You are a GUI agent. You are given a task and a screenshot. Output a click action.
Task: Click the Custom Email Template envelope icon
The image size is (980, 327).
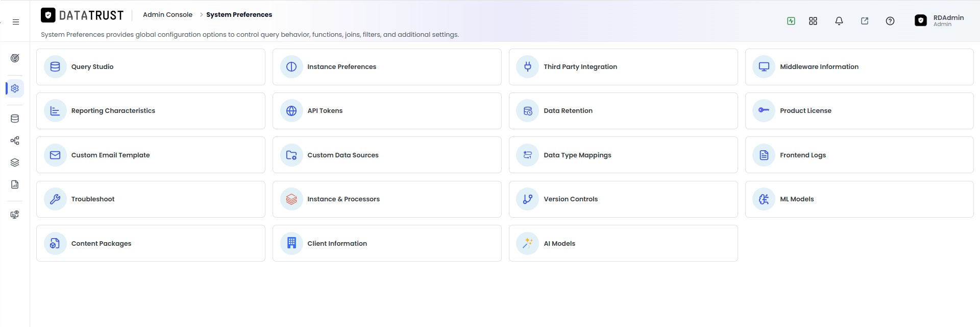click(x=55, y=155)
